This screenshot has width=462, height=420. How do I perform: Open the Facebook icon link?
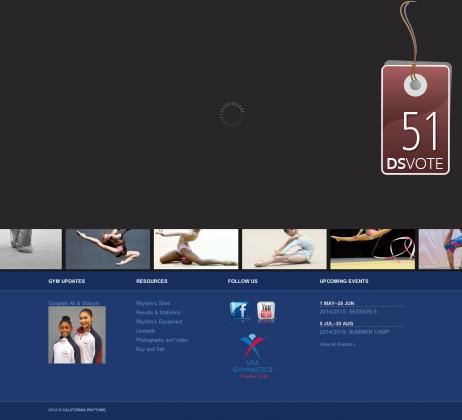[239, 311]
